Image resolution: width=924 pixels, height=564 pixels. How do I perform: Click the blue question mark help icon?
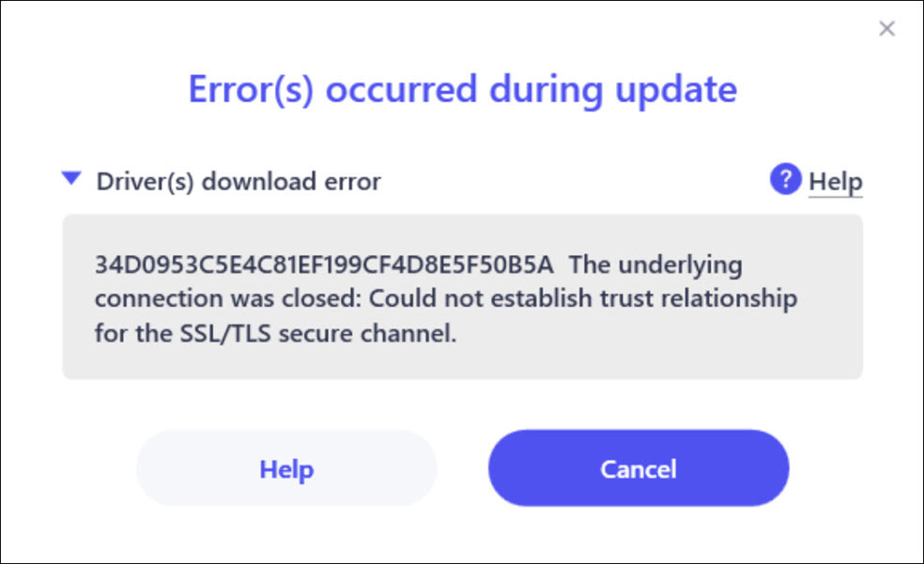[785, 178]
